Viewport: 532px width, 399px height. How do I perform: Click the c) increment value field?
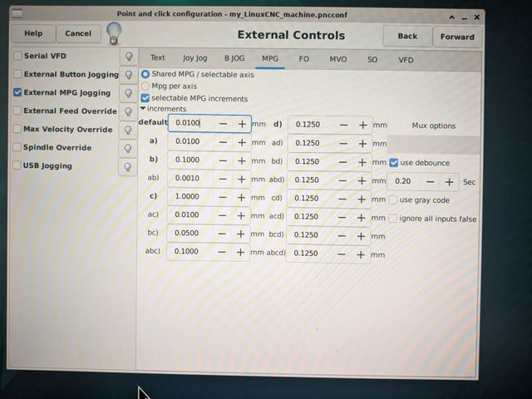190,198
